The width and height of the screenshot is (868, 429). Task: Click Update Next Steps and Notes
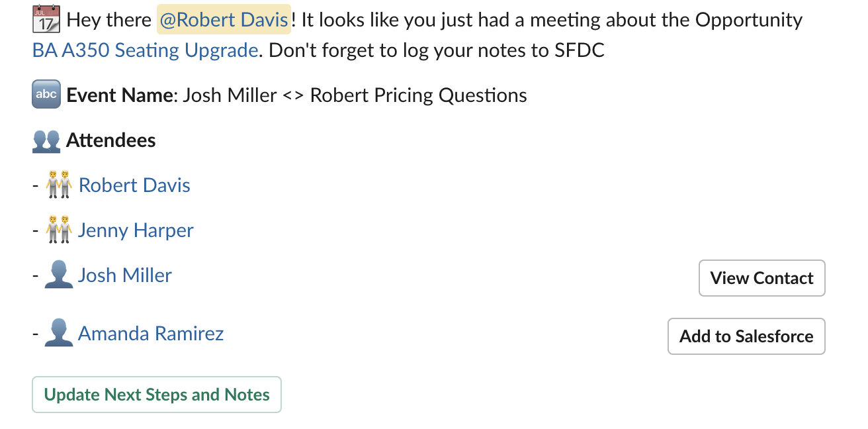tap(157, 395)
